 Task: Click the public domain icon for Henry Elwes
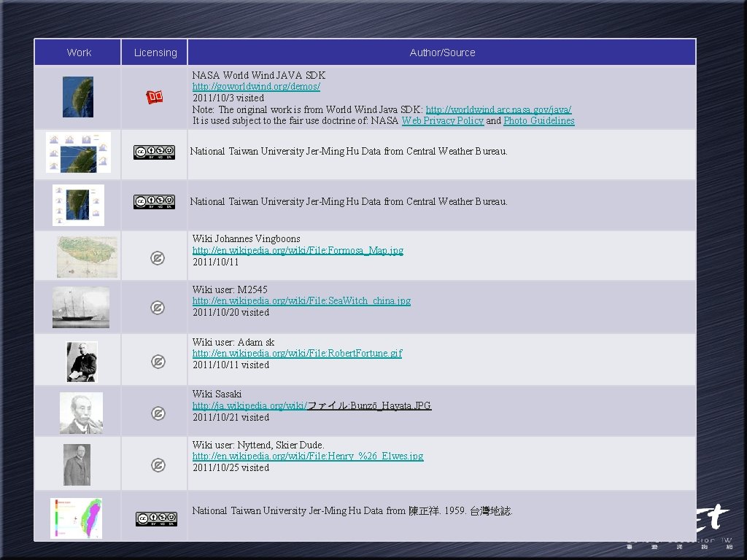[x=158, y=464]
